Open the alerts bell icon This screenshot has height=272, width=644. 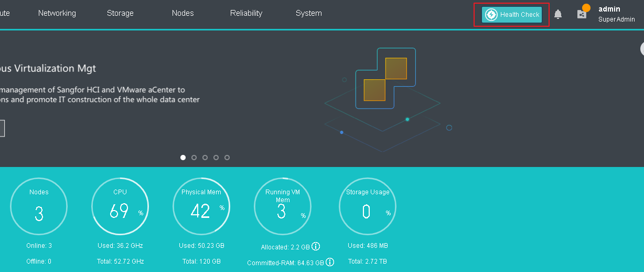[x=558, y=15]
